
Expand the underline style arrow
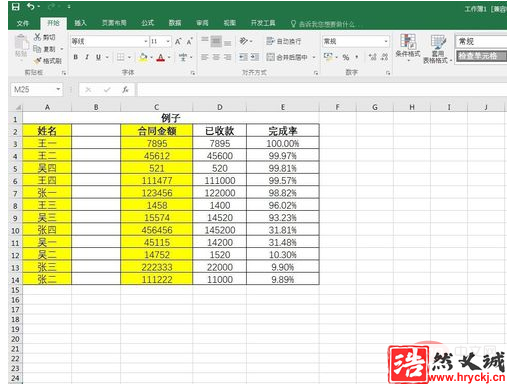107,57
